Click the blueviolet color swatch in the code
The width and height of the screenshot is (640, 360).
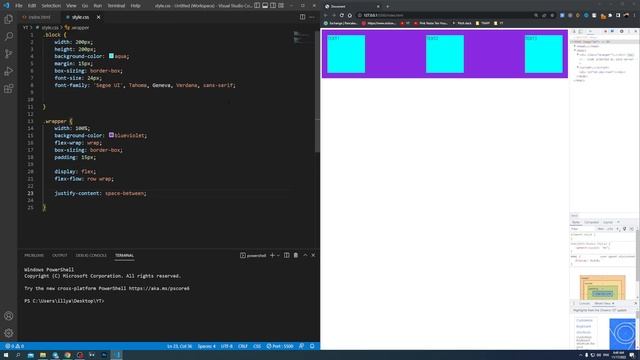click(111, 135)
